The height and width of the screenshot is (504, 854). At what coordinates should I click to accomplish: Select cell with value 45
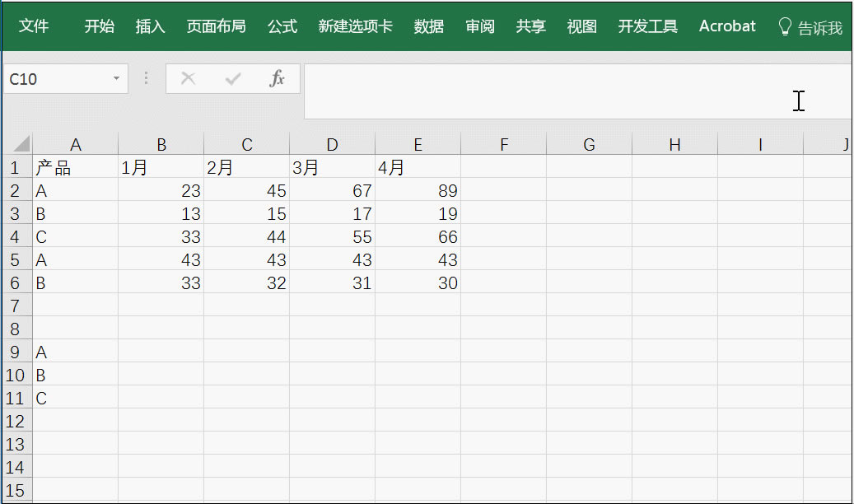pos(247,190)
